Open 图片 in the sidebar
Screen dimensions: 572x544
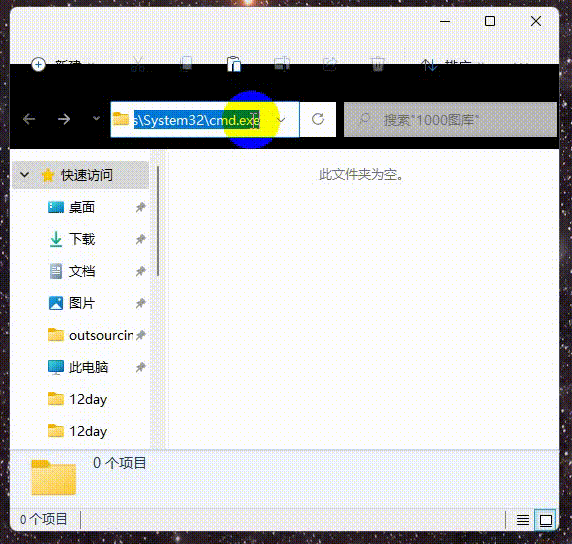point(82,303)
